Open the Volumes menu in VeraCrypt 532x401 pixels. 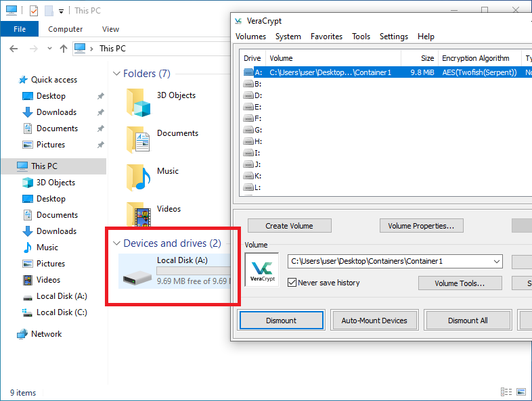pos(250,37)
